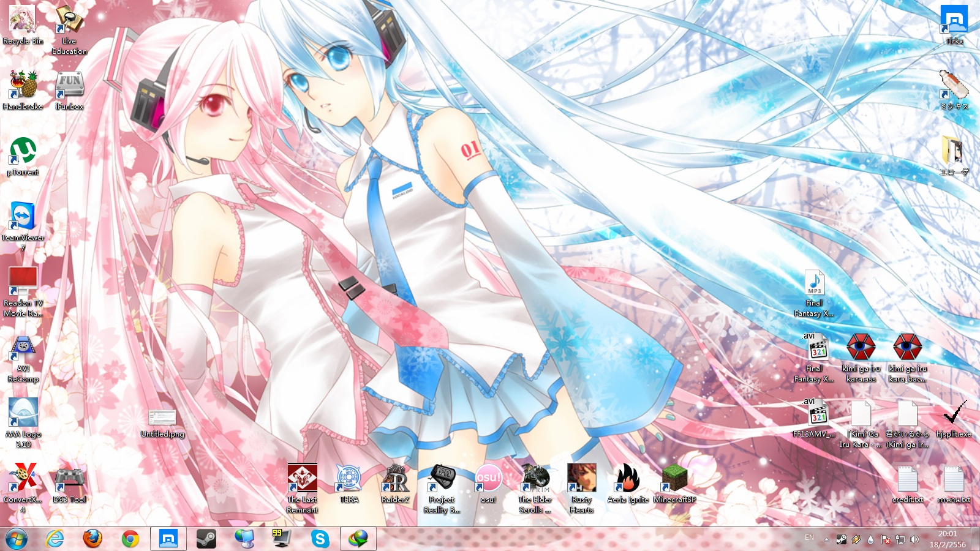Image resolution: width=980 pixels, height=551 pixels.
Task: Launch The Elder Scrolls Skyrim shortcut
Action: 535,489
